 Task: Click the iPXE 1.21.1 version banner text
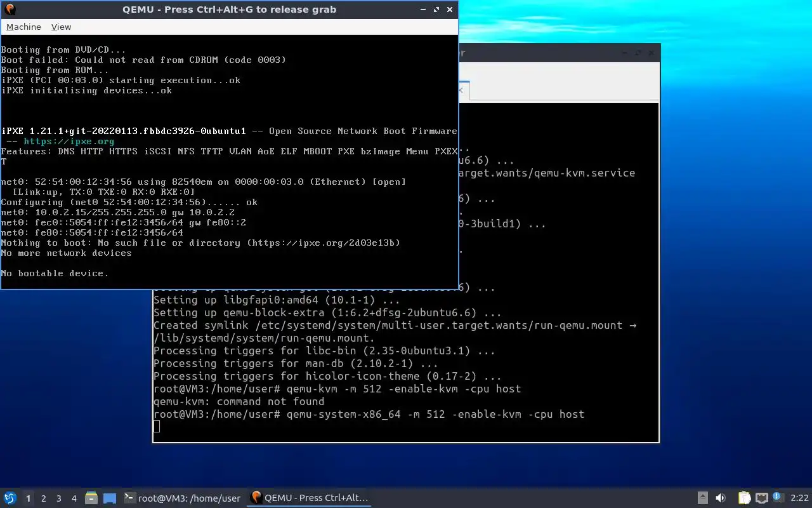click(x=124, y=131)
